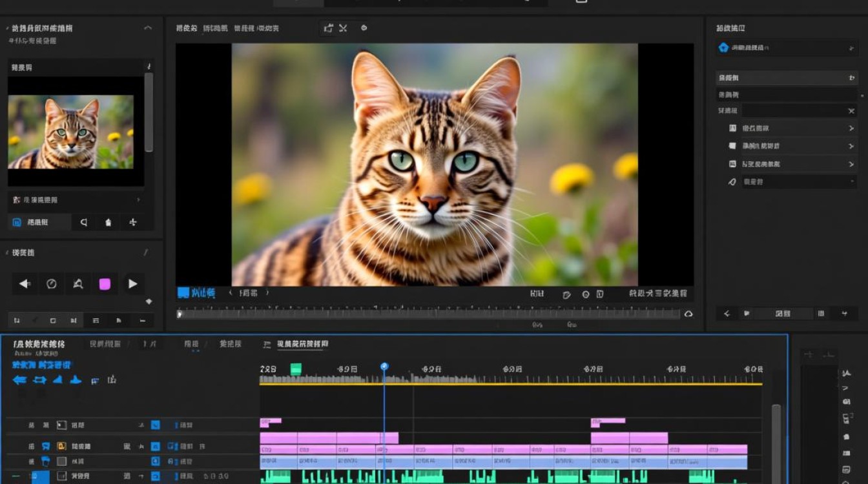The image size is (868, 484).
Task: Click the scrubber bar below the preview
Action: click(x=430, y=314)
